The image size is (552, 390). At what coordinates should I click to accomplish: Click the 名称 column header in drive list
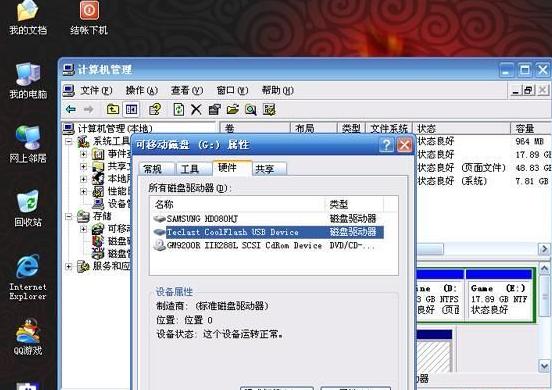point(237,205)
